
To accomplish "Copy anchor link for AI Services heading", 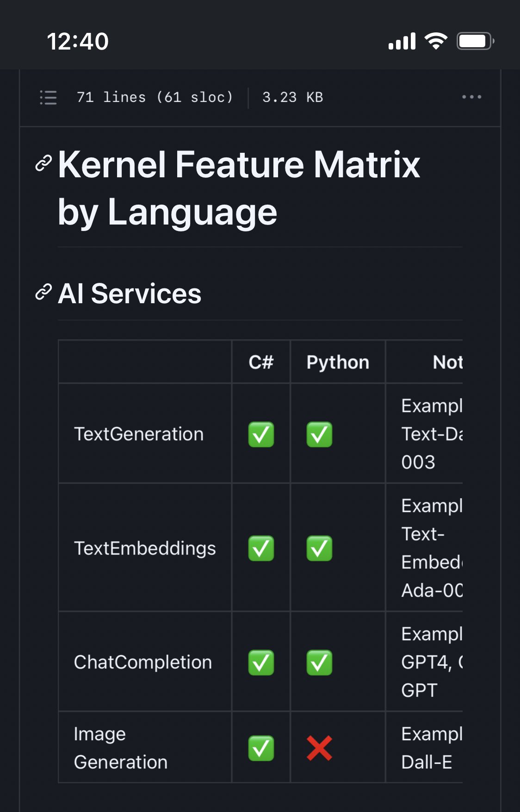I will pyautogui.click(x=43, y=293).
